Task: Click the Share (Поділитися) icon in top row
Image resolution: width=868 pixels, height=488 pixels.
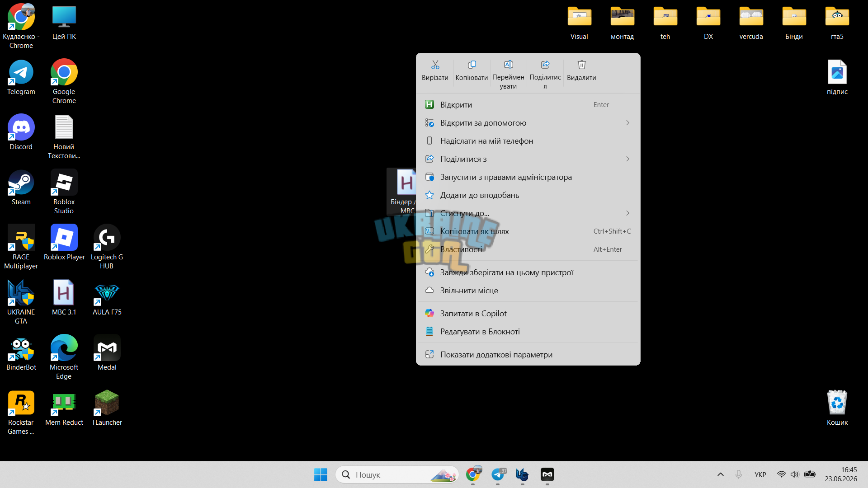Action: (545, 65)
